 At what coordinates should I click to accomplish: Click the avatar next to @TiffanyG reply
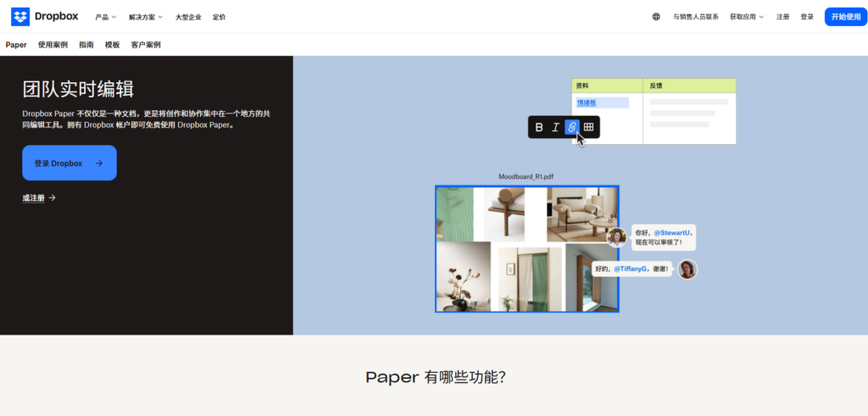[x=687, y=269]
